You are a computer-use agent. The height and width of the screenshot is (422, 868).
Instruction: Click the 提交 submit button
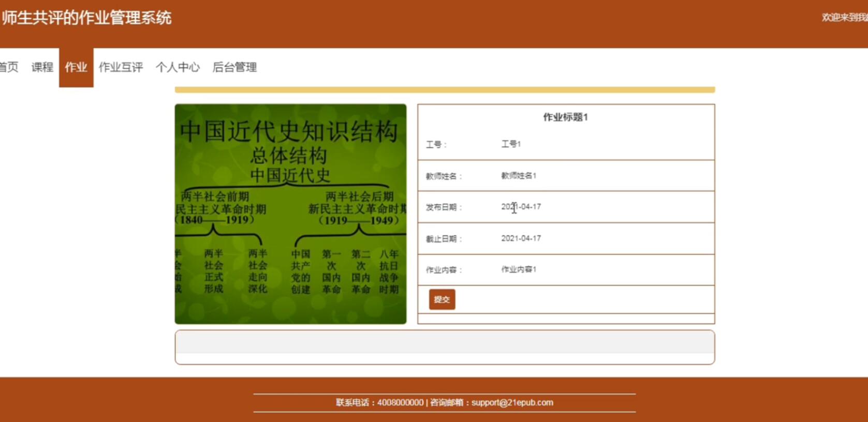click(x=442, y=299)
